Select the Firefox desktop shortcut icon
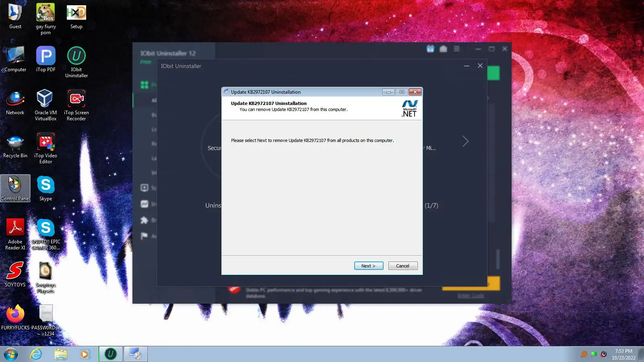The height and width of the screenshot is (362, 644). coord(15,318)
